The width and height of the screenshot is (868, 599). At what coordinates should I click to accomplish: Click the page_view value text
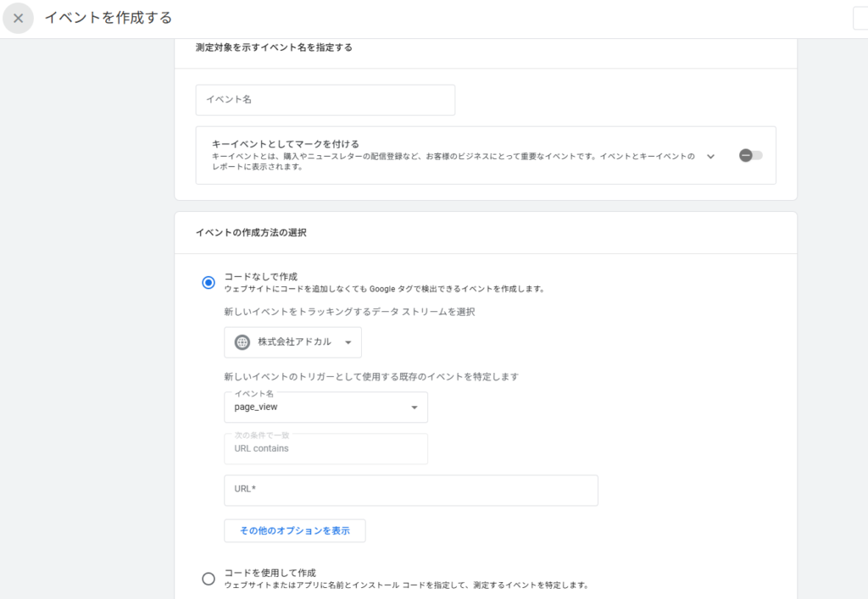tap(256, 408)
